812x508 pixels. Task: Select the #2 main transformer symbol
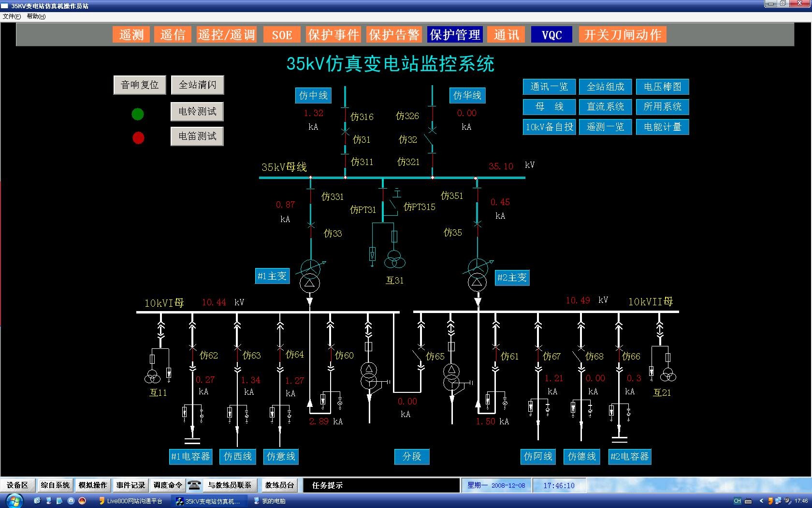click(478, 275)
